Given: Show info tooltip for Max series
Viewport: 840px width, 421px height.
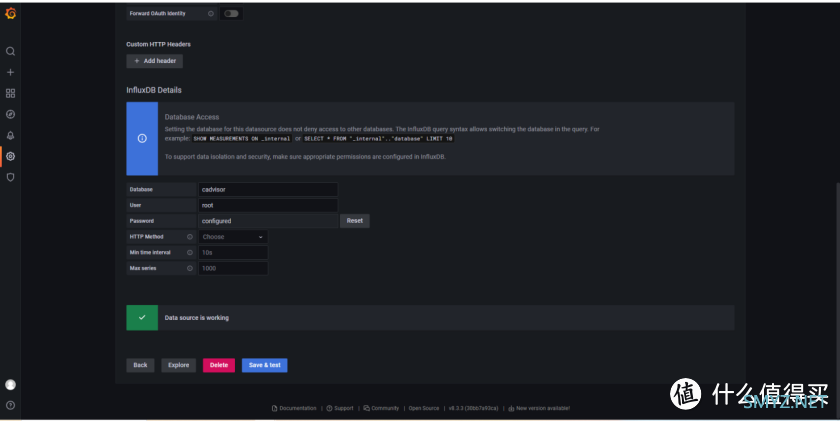Looking at the screenshot, I should (x=190, y=268).
